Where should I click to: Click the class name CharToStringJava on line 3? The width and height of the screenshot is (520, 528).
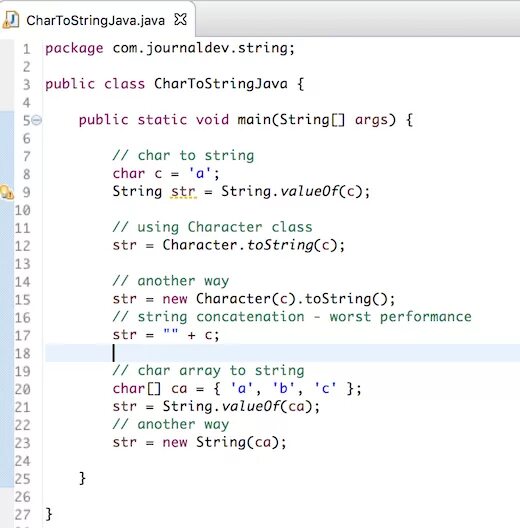(221, 84)
